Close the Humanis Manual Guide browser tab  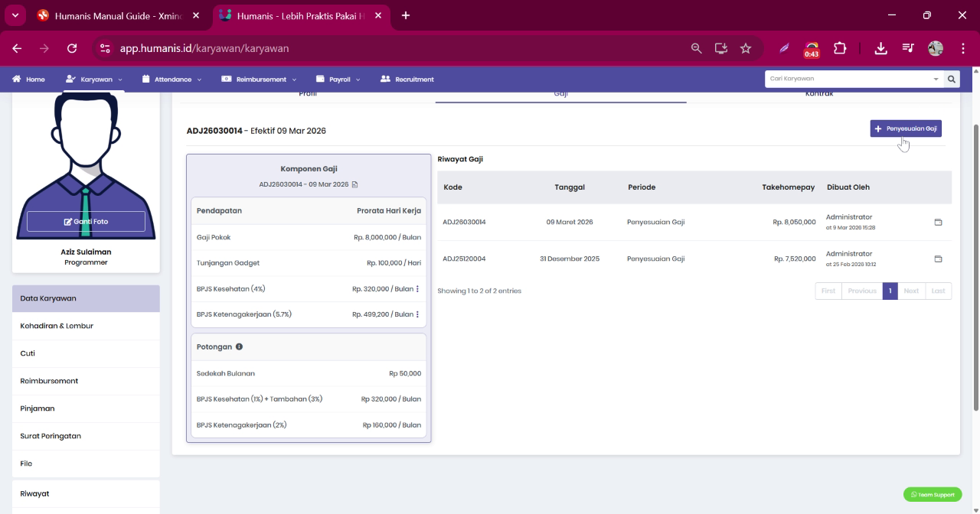click(196, 15)
